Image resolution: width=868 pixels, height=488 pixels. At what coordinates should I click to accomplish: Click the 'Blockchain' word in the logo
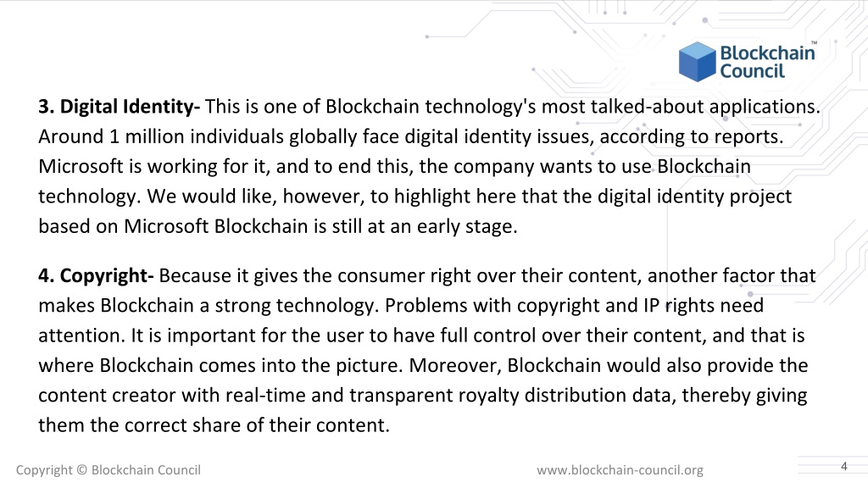[x=767, y=53]
